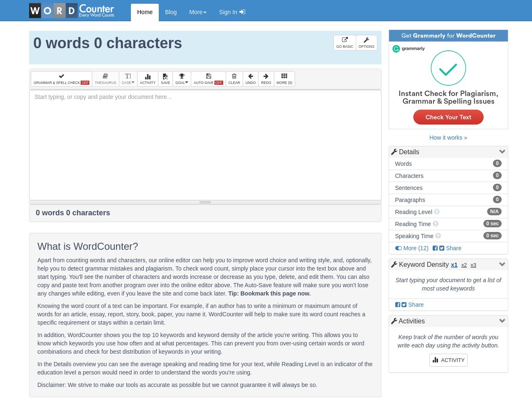Click the Characters count row

448,176
